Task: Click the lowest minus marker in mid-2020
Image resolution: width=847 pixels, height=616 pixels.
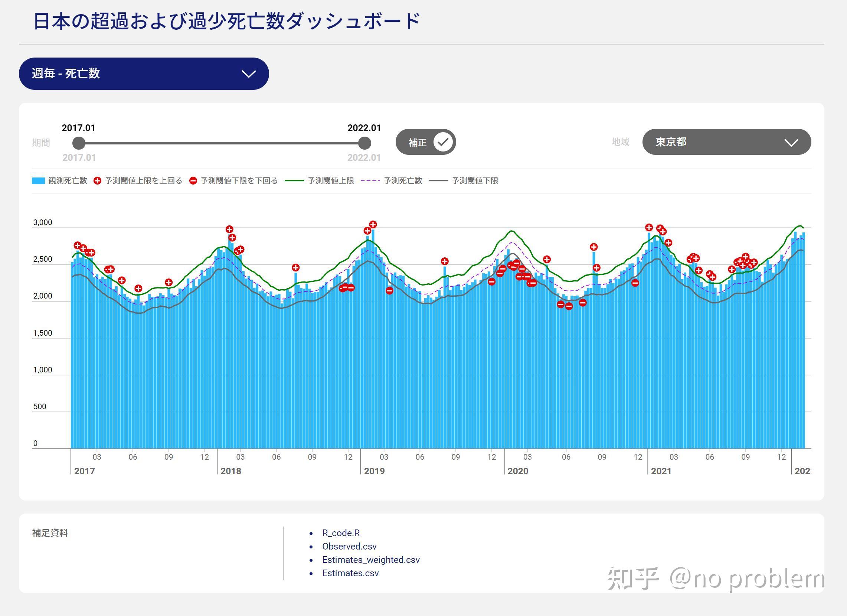Action: pos(569,306)
